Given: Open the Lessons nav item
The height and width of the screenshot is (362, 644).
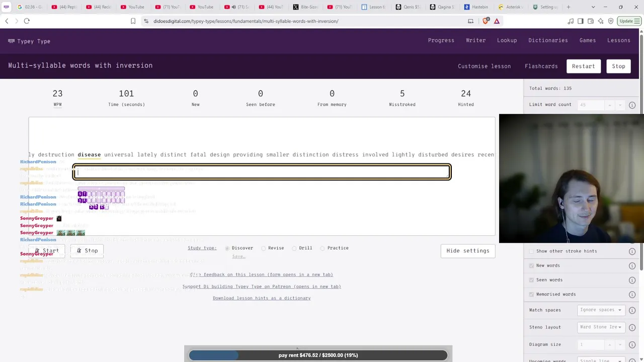Looking at the screenshot, I should pyautogui.click(x=619, y=40).
